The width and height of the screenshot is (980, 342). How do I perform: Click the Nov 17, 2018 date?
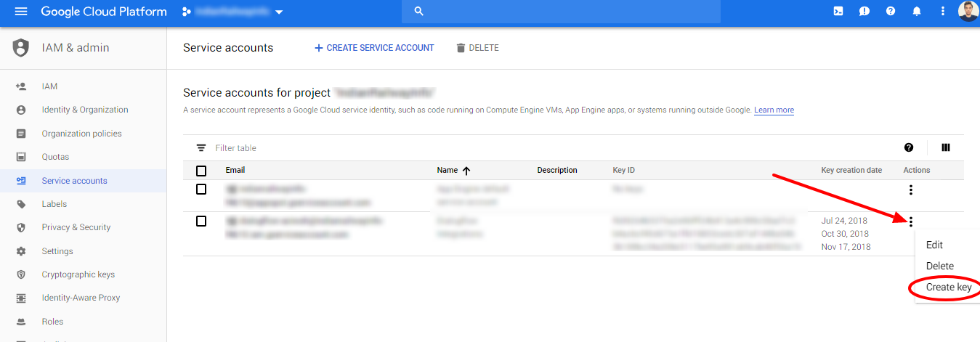846,247
